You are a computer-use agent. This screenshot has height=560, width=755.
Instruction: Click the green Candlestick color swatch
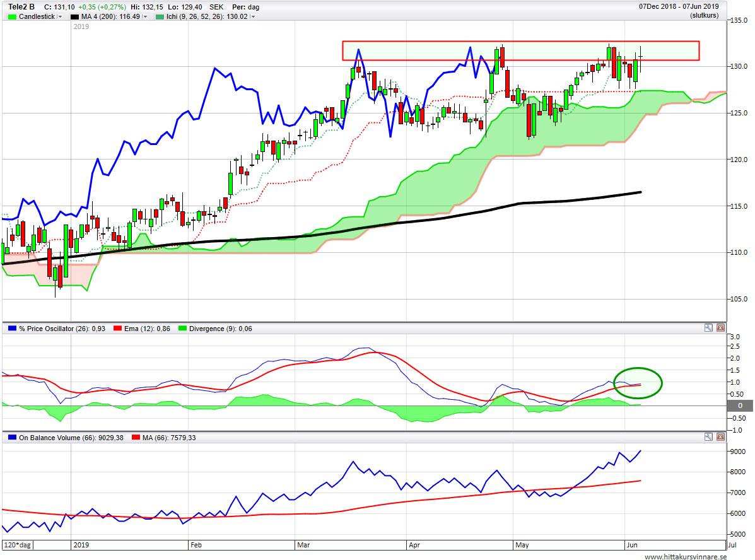12,17
